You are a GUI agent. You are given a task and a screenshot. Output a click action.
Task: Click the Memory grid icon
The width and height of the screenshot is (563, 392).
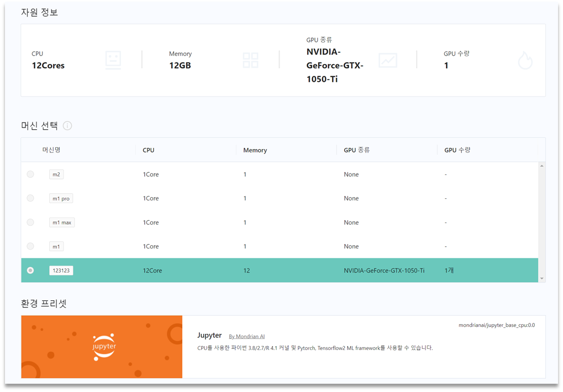click(x=250, y=60)
